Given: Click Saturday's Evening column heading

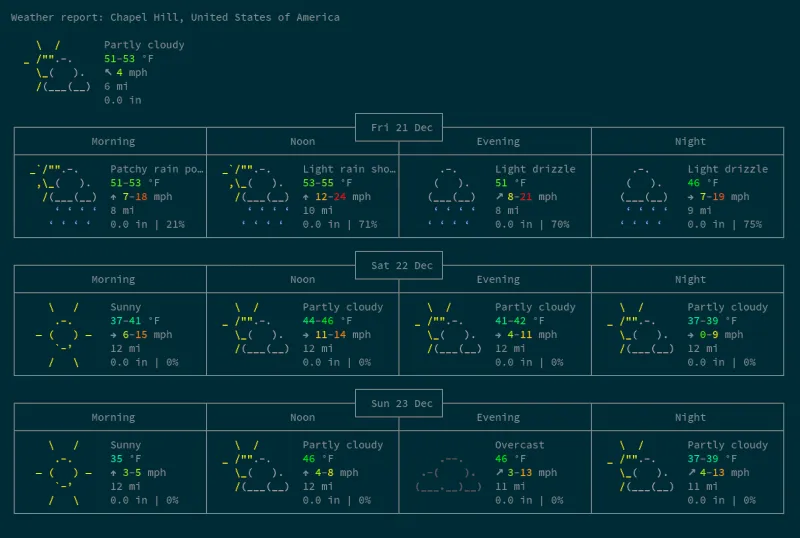Looking at the screenshot, I should pyautogui.click(x=497, y=280).
